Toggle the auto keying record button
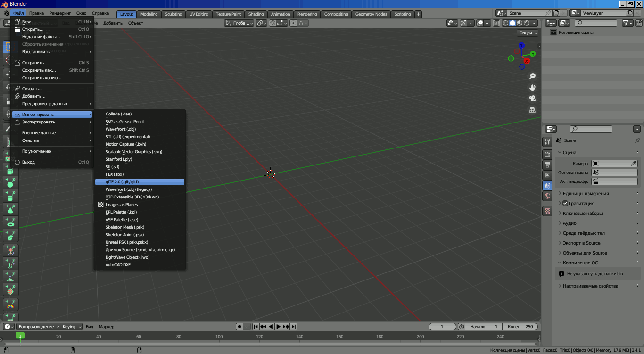Screen dimensions: 644x354 [239, 327]
